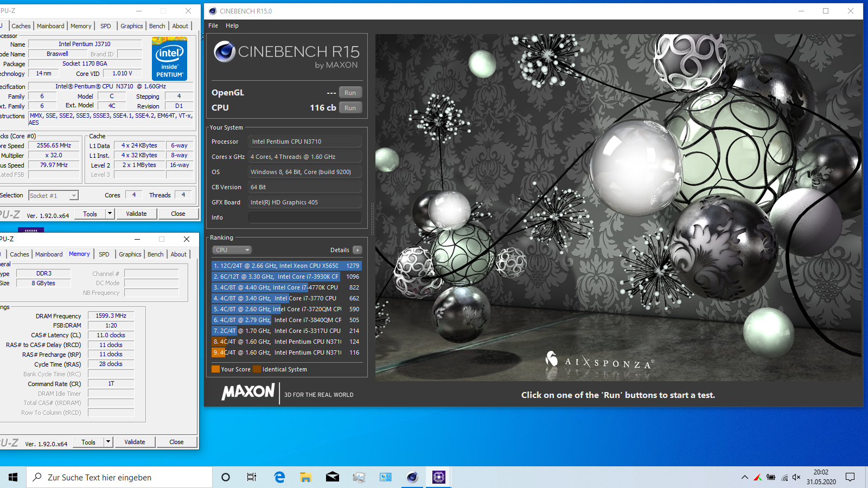Screen dimensions: 868x488
Task: Switch to Graphics tab in upper CPU-Z window
Action: click(x=132, y=26)
